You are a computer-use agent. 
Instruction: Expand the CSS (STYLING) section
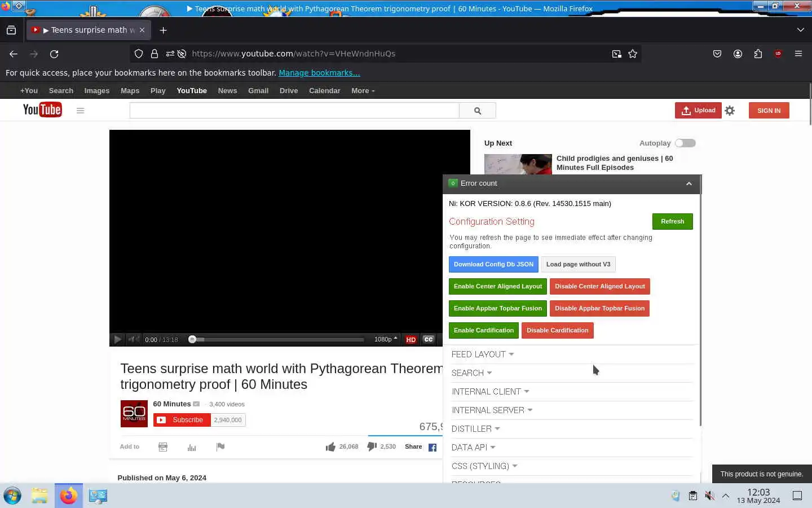tap(484, 466)
